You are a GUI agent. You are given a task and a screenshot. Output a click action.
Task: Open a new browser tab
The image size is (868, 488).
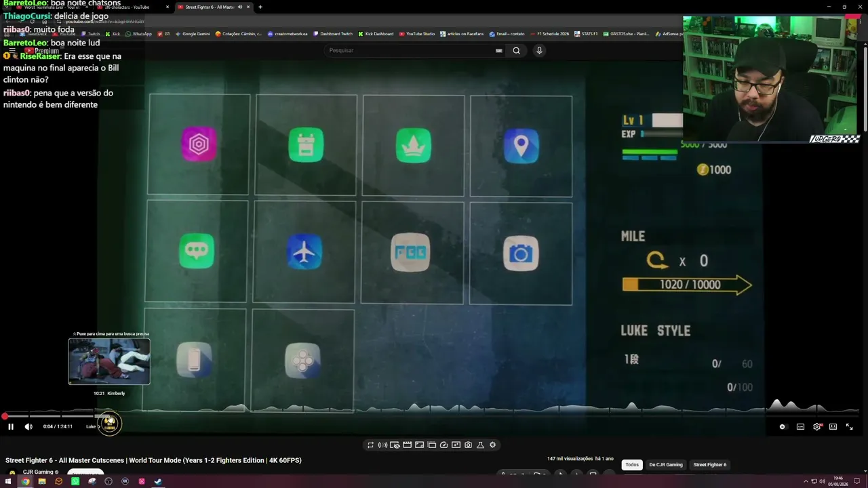pyautogui.click(x=260, y=7)
